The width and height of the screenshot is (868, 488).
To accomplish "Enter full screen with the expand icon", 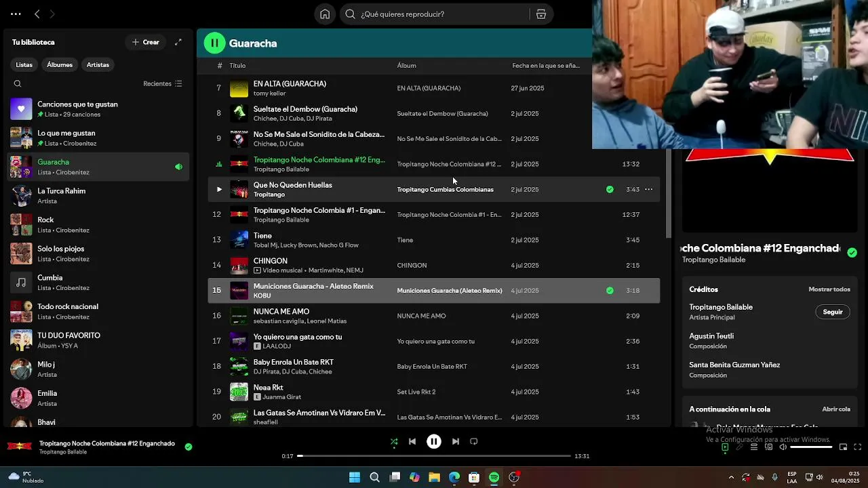I will pyautogui.click(x=857, y=447).
